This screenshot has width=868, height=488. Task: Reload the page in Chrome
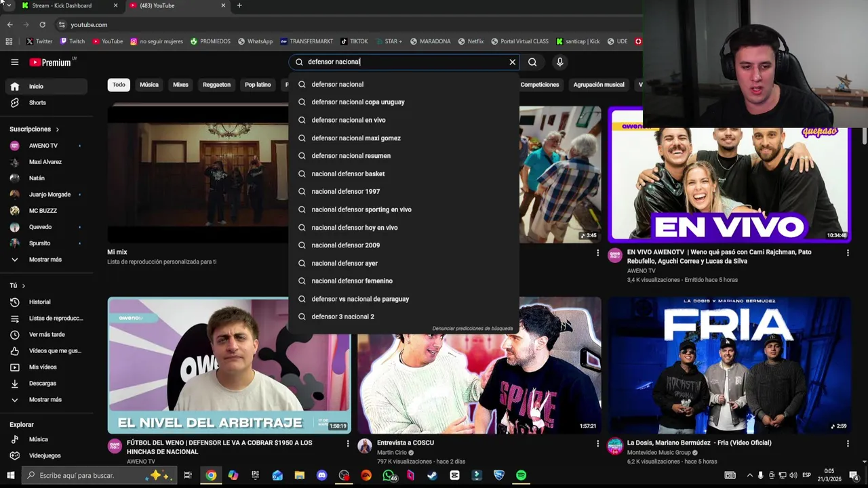click(42, 24)
